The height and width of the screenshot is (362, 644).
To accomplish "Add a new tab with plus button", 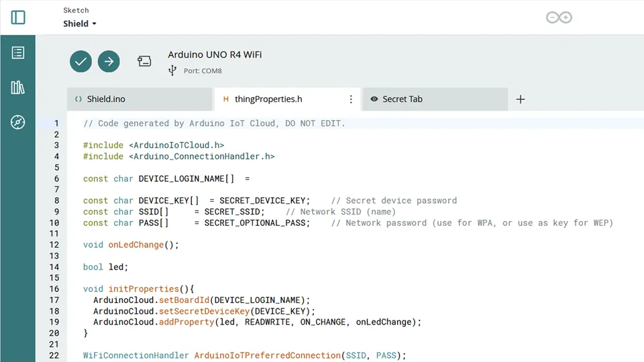I will click(x=521, y=99).
